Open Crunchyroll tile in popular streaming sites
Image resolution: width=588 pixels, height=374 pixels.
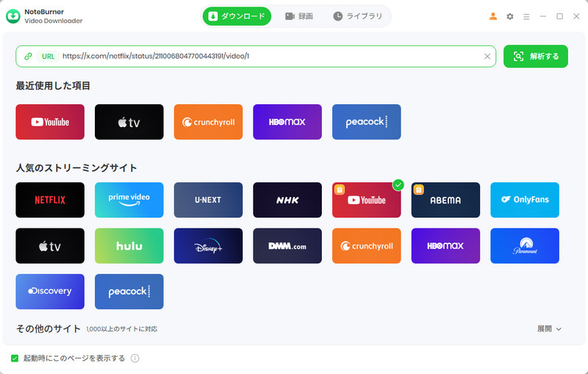[x=366, y=246]
